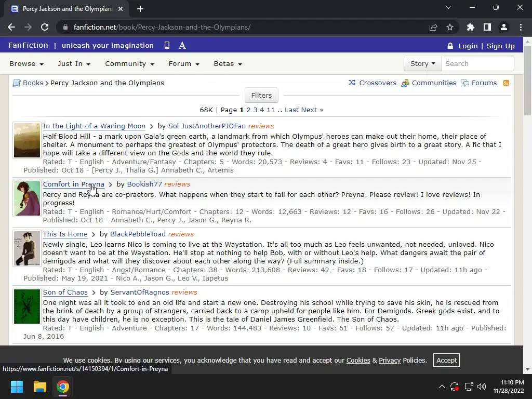Click the FanFiction home logo text
Screen dimensions: 532x399
(x=28, y=45)
